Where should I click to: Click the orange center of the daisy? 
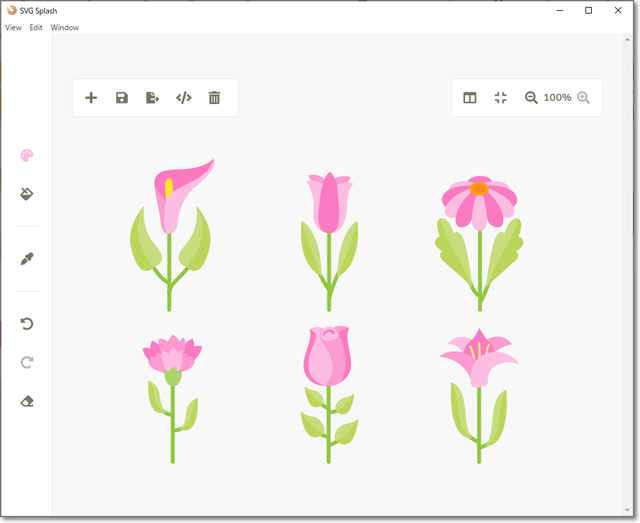click(x=479, y=188)
